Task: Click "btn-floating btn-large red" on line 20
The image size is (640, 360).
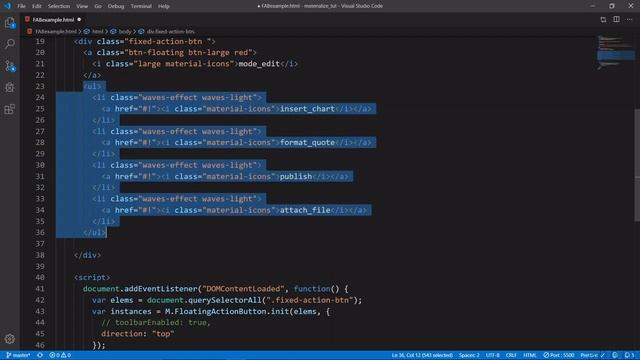Action: click(x=190, y=52)
